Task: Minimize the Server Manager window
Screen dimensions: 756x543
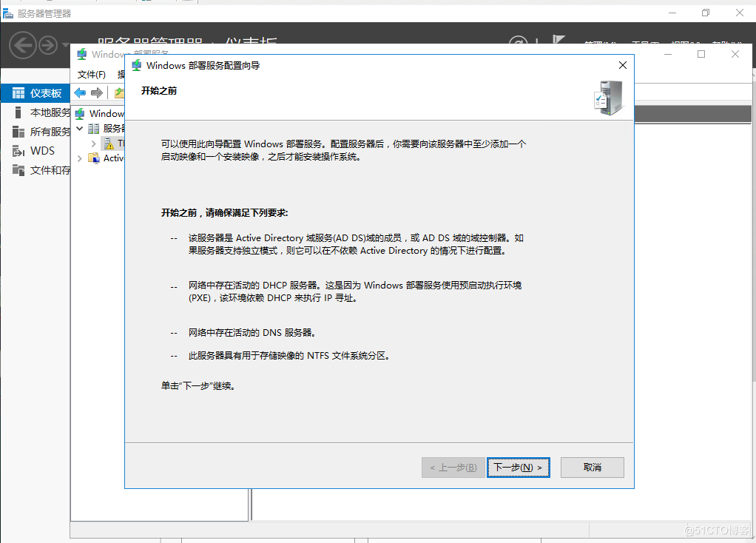Action: (672, 13)
